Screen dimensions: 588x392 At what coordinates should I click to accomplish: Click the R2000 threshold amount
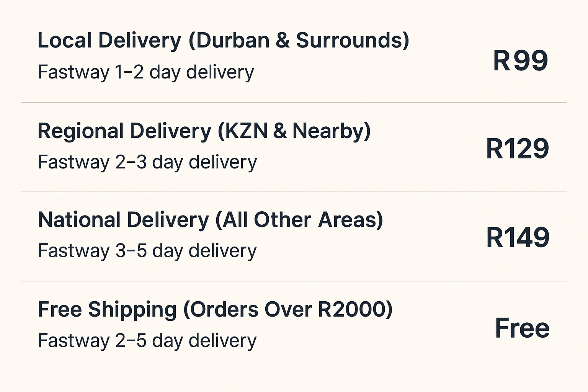pyautogui.click(x=352, y=309)
